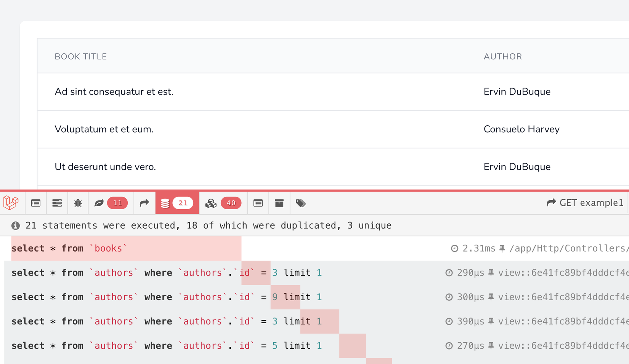
Task: Click the pin icon next to 390µs
Action: pyautogui.click(x=491, y=322)
